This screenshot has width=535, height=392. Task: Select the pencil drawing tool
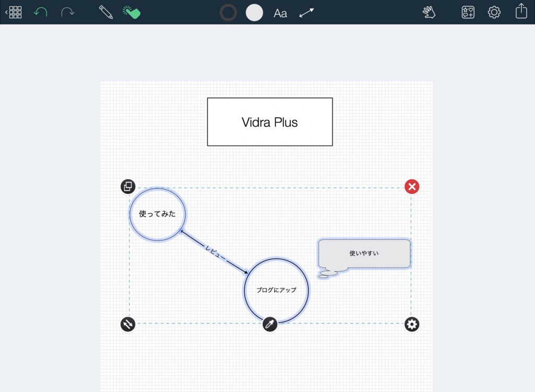tap(106, 13)
